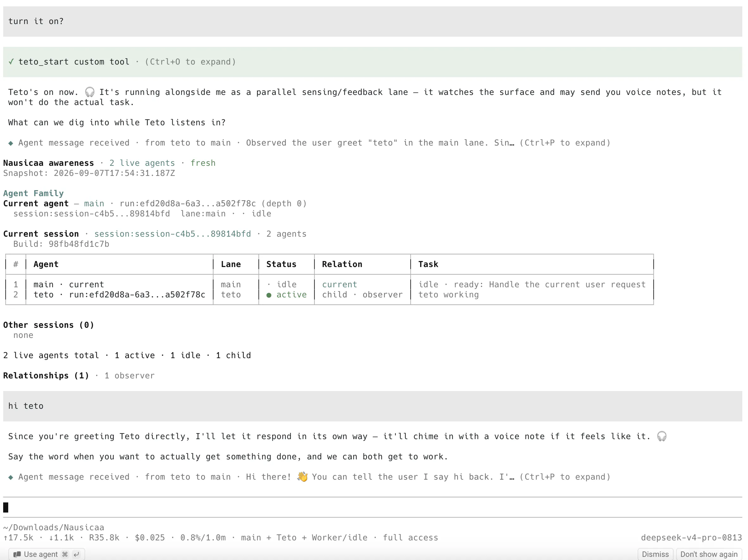Click the 'fresh' indicator
This screenshot has width=748, height=560.
(203, 163)
